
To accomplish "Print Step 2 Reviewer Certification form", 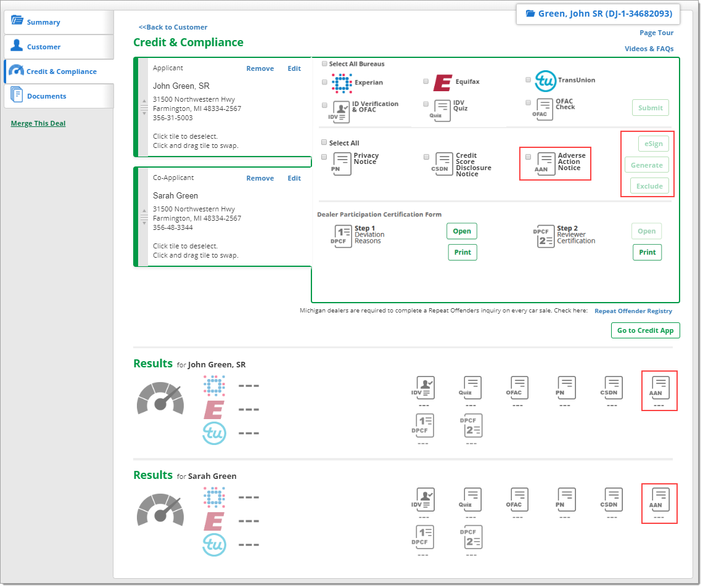I will pos(647,252).
